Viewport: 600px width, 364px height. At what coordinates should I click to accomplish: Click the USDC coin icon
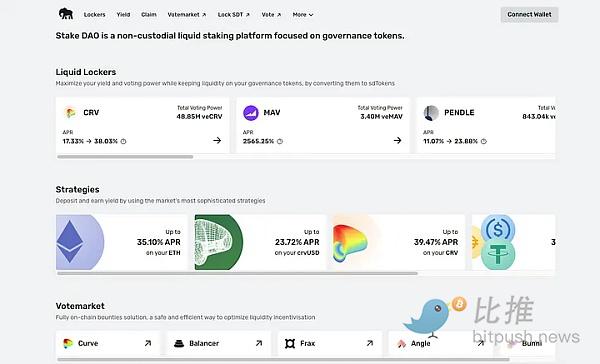click(498, 229)
